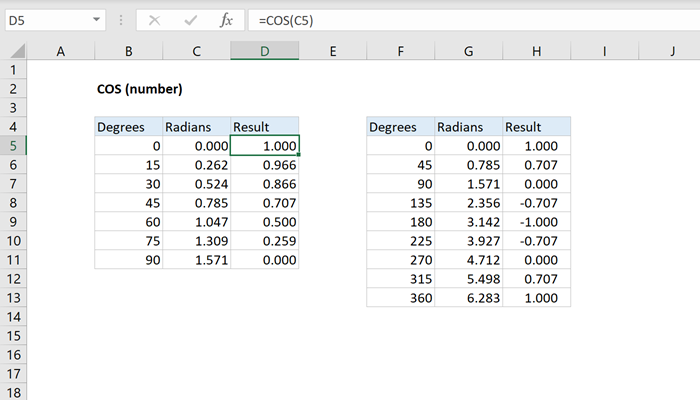Click the COS (number) title cell
The height and width of the screenshot is (400, 700).
(139, 89)
